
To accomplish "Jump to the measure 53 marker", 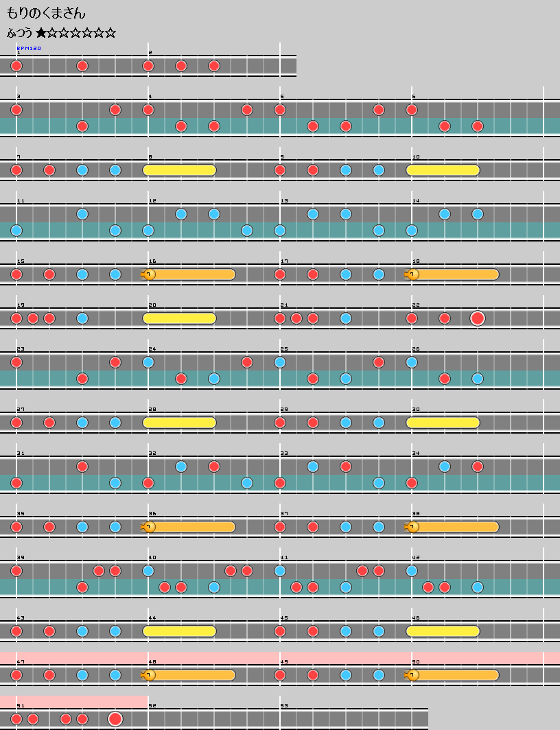I will tap(284, 705).
